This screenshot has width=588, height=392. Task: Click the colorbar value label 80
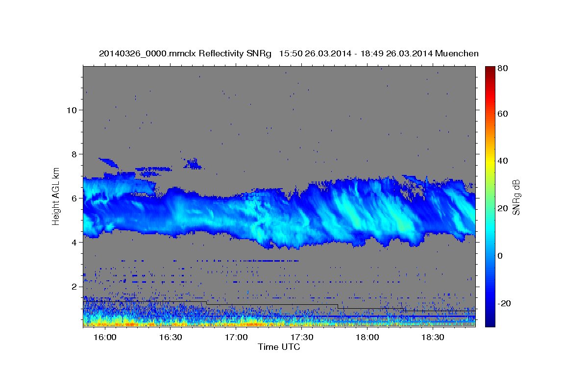(503, 69)
